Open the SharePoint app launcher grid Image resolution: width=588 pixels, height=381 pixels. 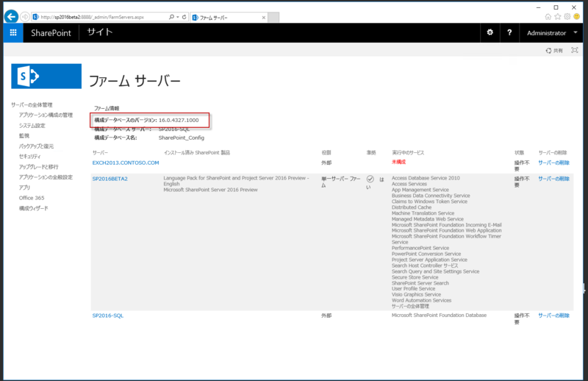(13, 33)
